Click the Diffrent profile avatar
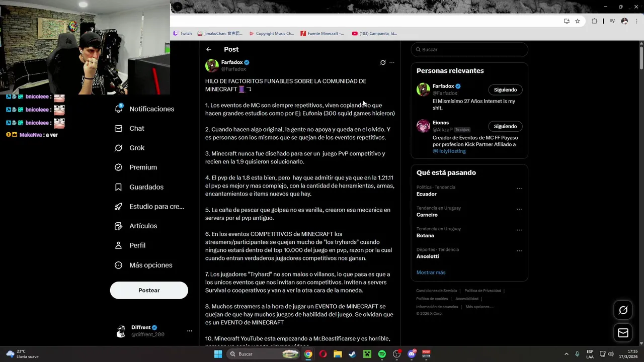The height and width of the screenshot is (362, 644). tap(121, 331)
